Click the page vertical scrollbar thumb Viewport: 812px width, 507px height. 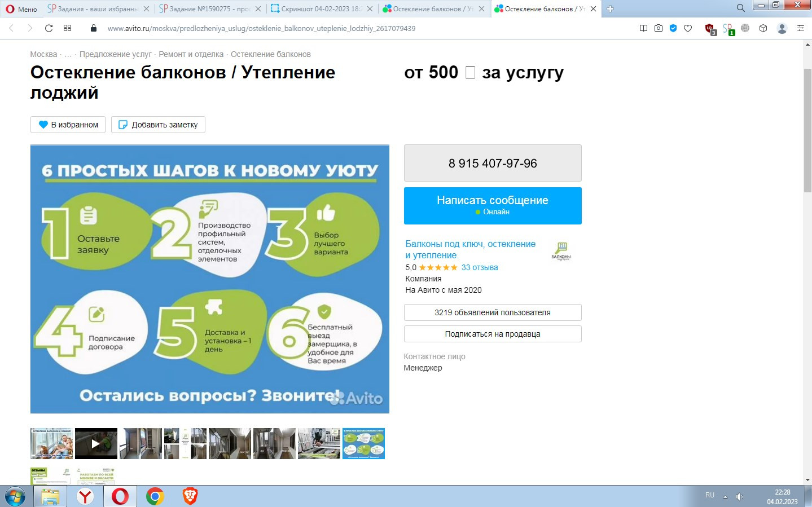(807, 130)
